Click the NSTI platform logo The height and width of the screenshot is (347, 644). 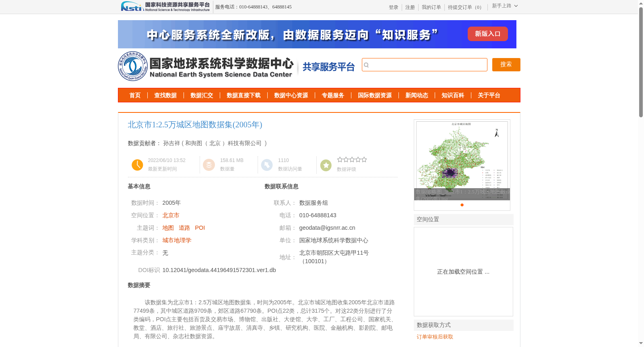tap(165, 6)
